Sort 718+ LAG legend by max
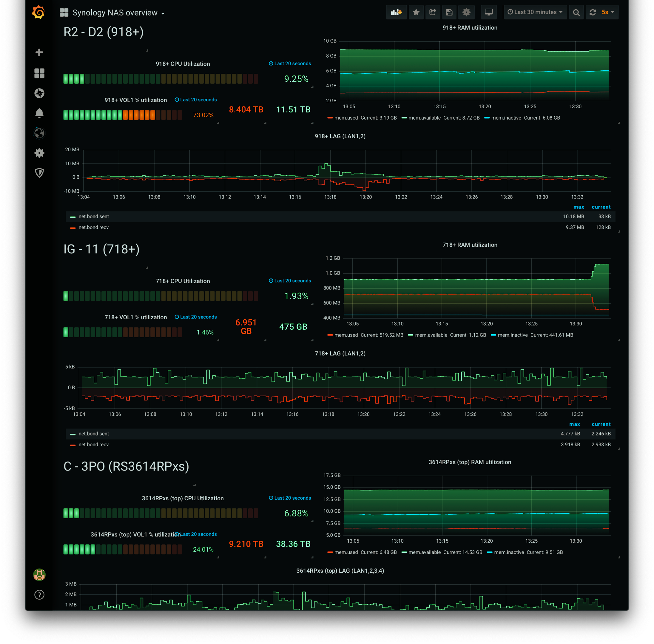Screen dimensions: 654x644 (574, 424)
